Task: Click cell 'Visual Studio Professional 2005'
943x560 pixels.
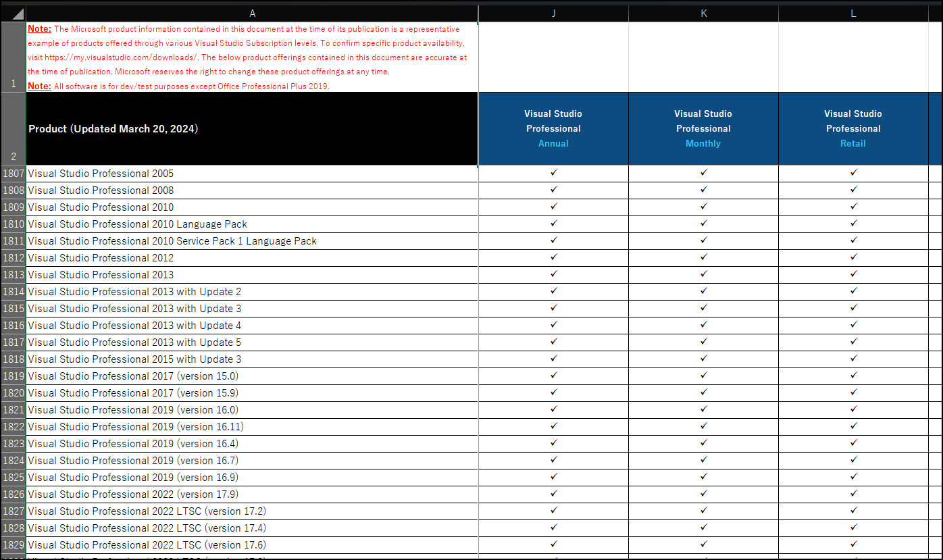Action: point(252,174)
